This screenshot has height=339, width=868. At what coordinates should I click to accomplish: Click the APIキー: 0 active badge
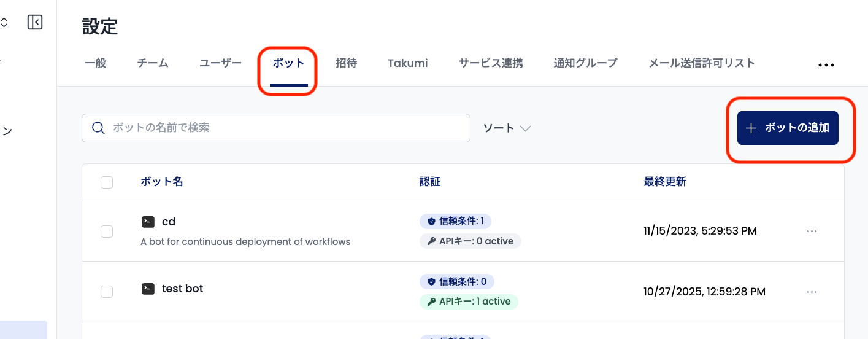pos(470,241)
